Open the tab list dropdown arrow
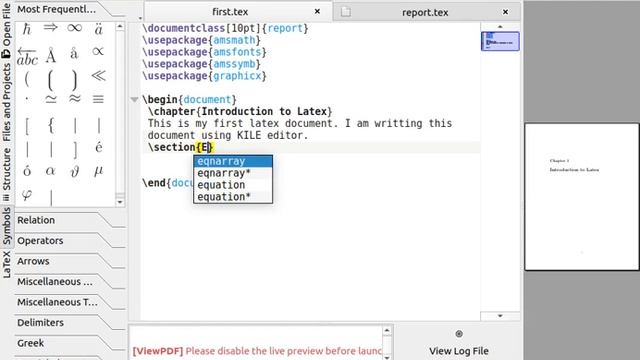Image resolution: width=640 pixels, height=360 pixels. 140,18
